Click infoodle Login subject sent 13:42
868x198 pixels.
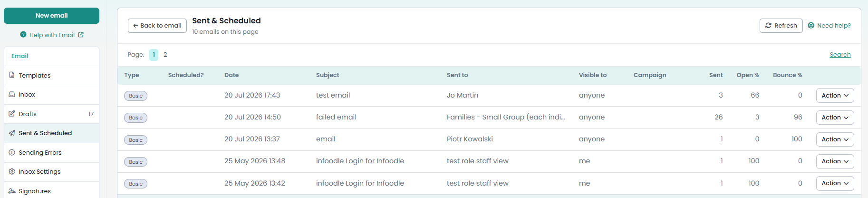click(x=360, y=183)
